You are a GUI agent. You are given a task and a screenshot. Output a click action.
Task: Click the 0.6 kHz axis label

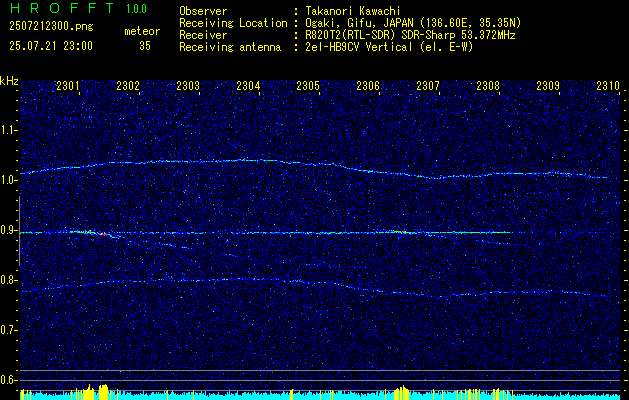tap(9, 380)
